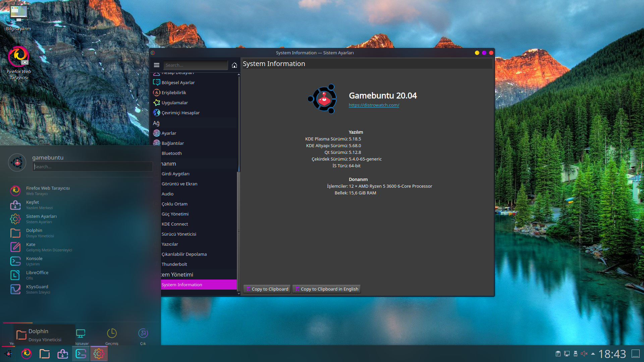Click the Copy to Clipboard button

pos(267,289)
